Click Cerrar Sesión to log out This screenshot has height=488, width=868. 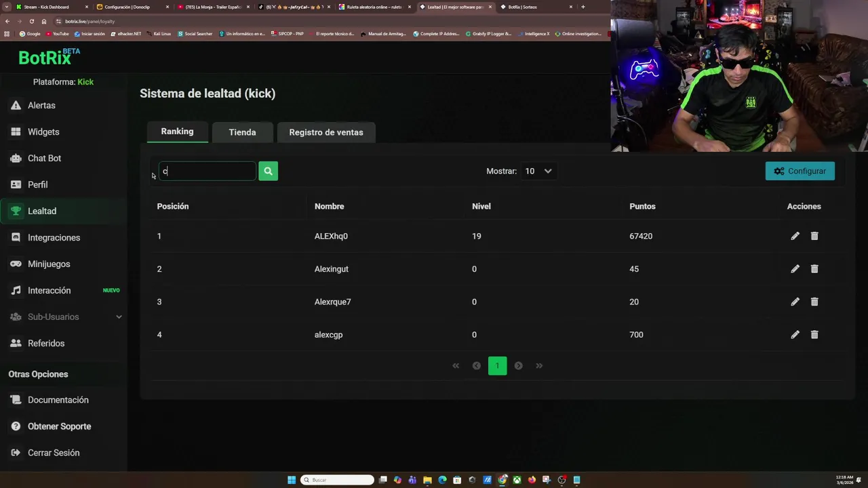click(x=54, y=453)
